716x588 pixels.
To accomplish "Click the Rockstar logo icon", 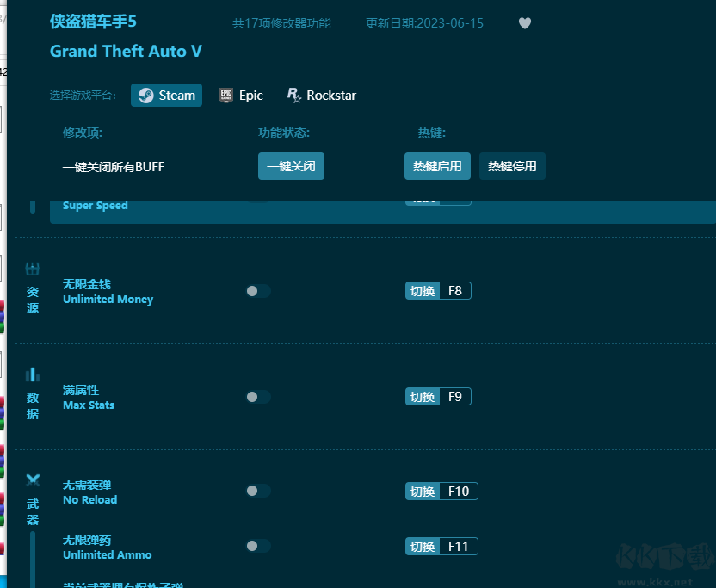I will [x=293, y=95].
